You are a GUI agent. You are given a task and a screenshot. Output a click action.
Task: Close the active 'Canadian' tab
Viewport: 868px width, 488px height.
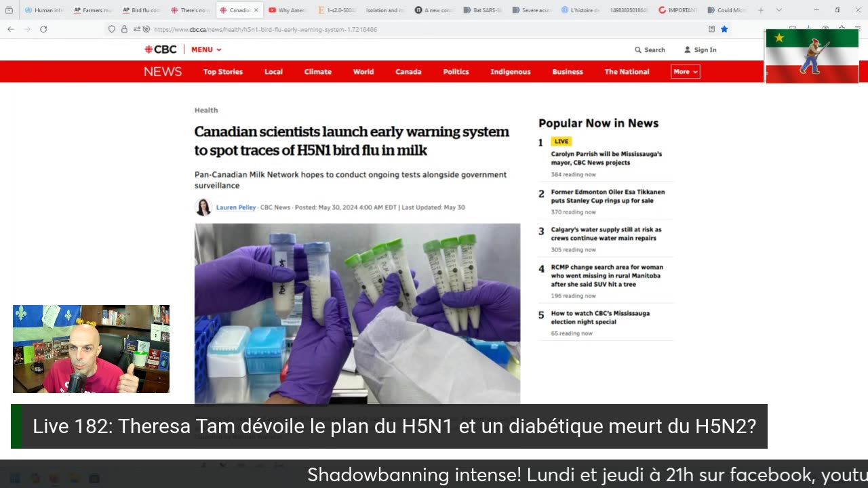pos(256,10)
